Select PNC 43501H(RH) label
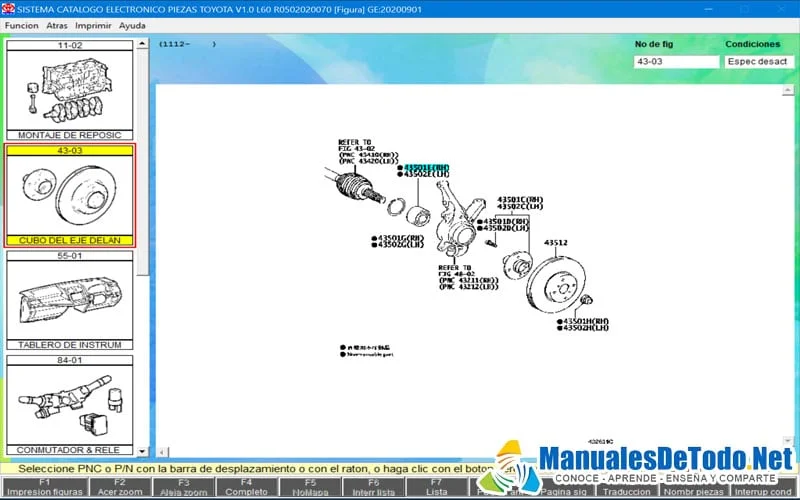The width and height of the screenshot is (800, 500). point(586,321)
